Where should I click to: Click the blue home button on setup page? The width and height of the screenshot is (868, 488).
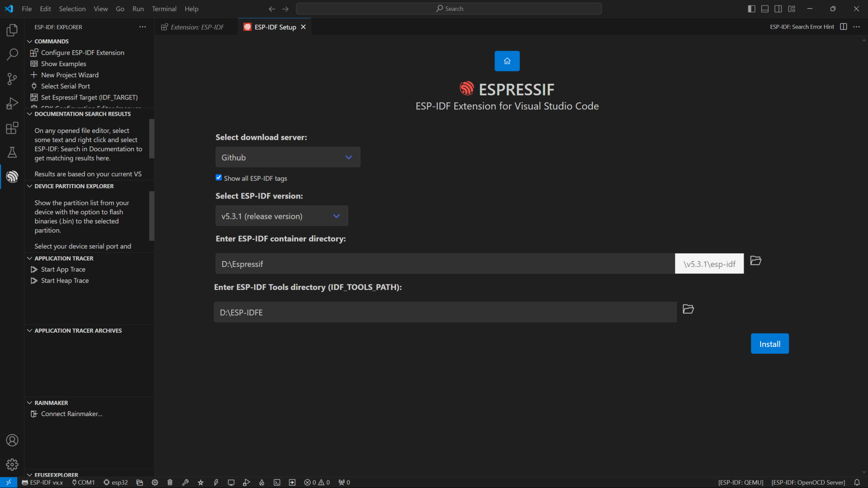(x=507, y=61)
